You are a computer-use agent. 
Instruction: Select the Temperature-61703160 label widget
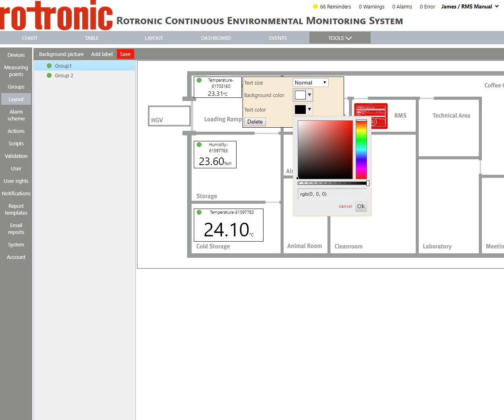(218, 87)
